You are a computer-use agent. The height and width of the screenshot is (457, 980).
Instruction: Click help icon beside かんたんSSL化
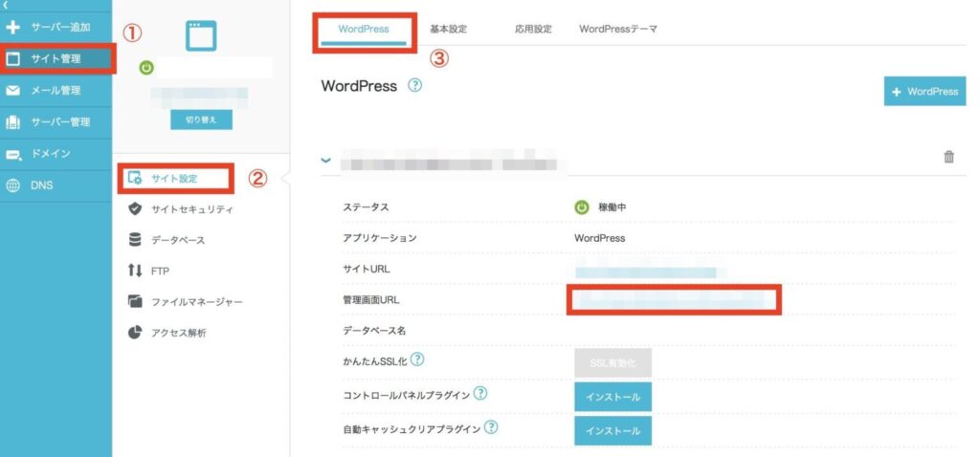click(x=417, y=359)
